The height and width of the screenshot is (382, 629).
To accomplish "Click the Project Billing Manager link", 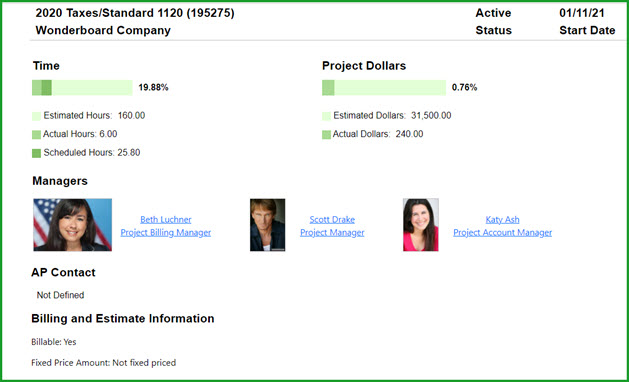I will click(166, 232).
